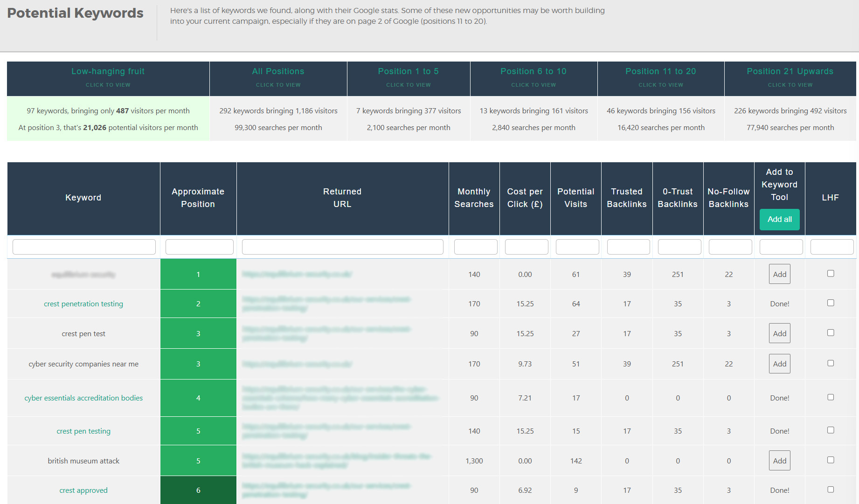This screenshot has width=859, height=504.
Task: Check LHF box for cyber essentials accreditation bodies
Action: (x=831, y=397)
